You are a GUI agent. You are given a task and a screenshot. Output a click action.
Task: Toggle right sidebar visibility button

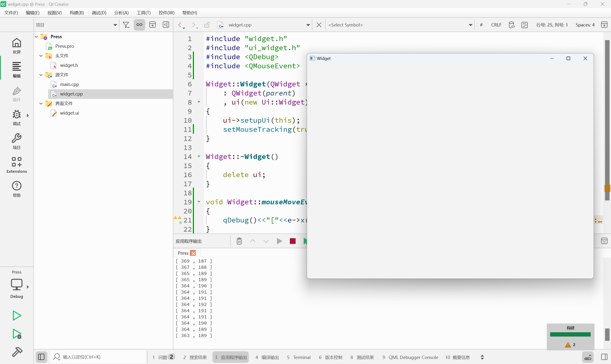pos(604,357)
